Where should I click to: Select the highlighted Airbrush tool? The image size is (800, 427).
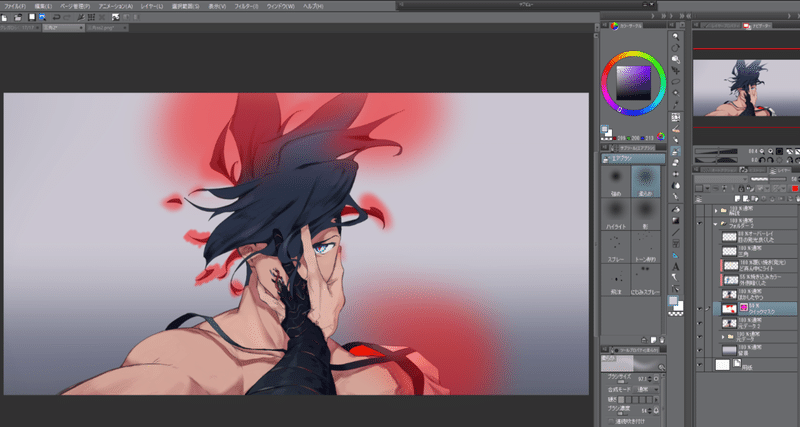click(x=676, y=151)
